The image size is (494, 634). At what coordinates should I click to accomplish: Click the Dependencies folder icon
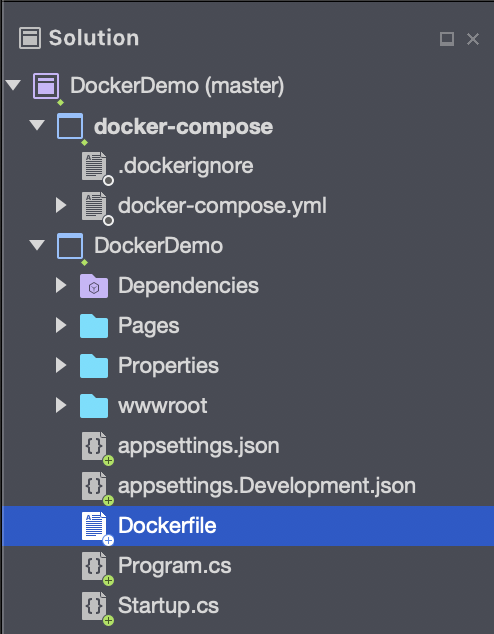94,286
